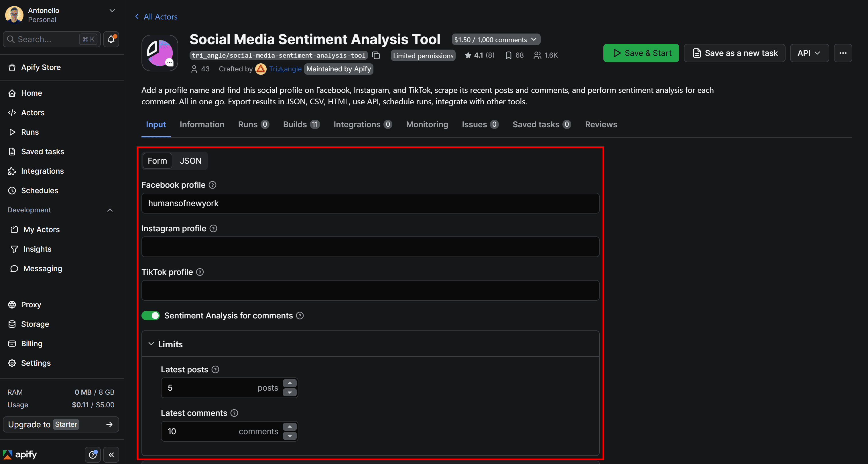This screenshot has height=464, width=868.
Task: Open the Monitoring tab
Action: [x=427, y=124]
